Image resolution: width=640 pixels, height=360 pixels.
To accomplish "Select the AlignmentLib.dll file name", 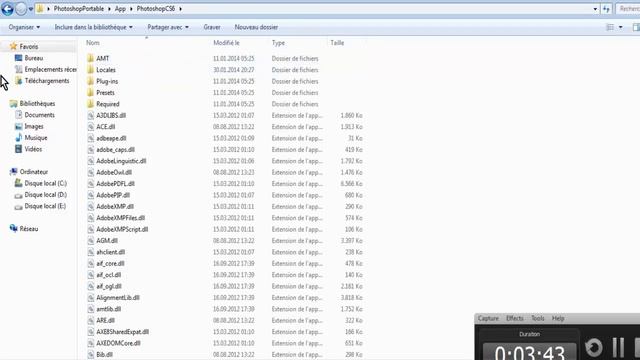I will (118, 298).
